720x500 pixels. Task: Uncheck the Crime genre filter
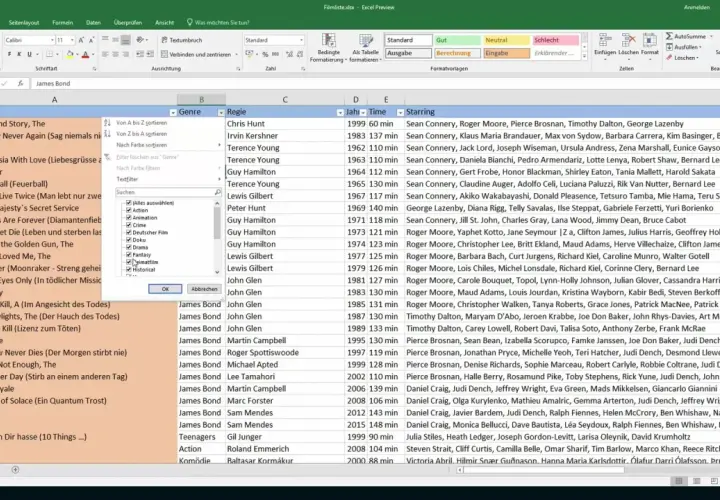[x=129, y=225]
